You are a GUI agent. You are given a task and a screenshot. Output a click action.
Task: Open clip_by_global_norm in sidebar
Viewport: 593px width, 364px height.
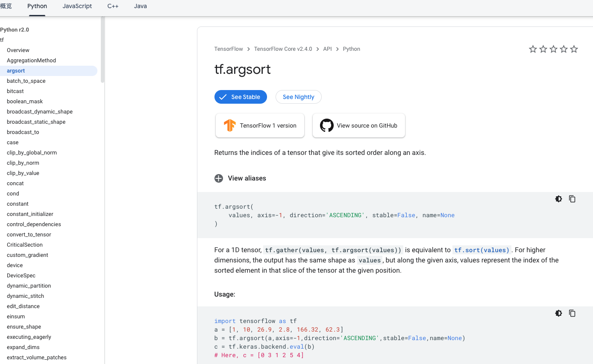pyautogui.click(x=32, y=153)
